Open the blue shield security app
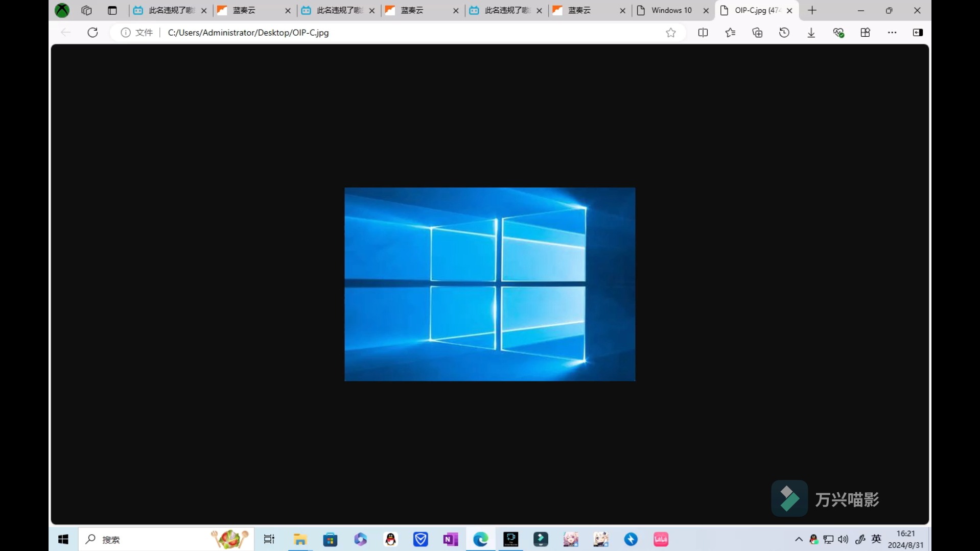Image resolution: width=980 pixels, height=551 pixels. pos(421,539)
